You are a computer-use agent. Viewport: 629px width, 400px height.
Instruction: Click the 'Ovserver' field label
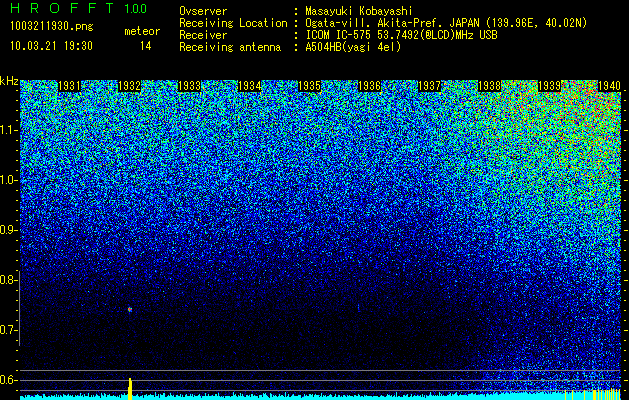click(203, 11)
